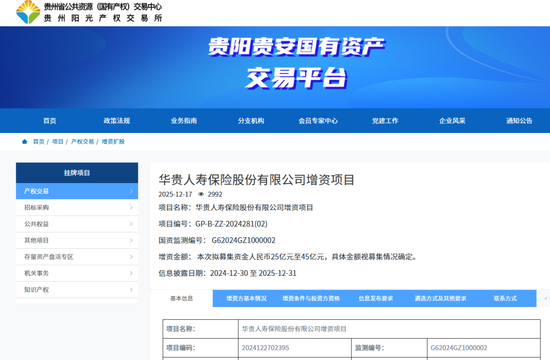This screenshot has width=550, height=360.
Task: Select 招标采购 in the sidebar
Action: [x=77, y=208]
